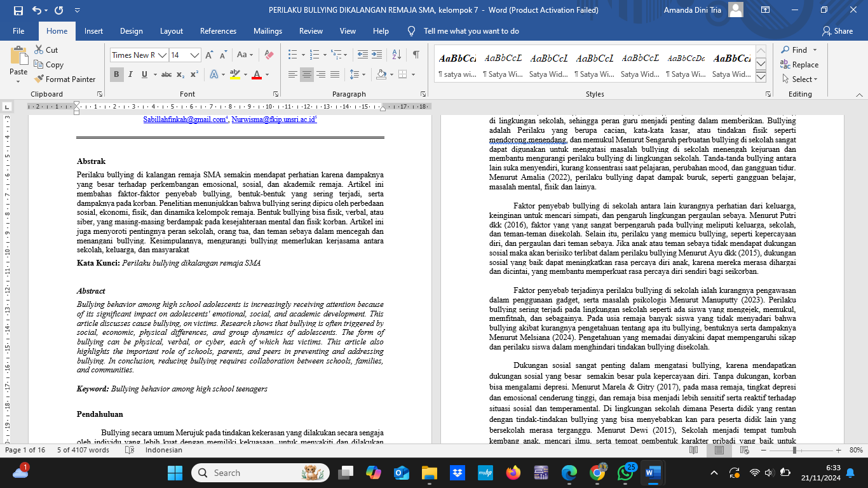Image resolution: width=868 pixels, height=488 pixels.
Task: Click the Share button
Action: click(x=837, y=30)
